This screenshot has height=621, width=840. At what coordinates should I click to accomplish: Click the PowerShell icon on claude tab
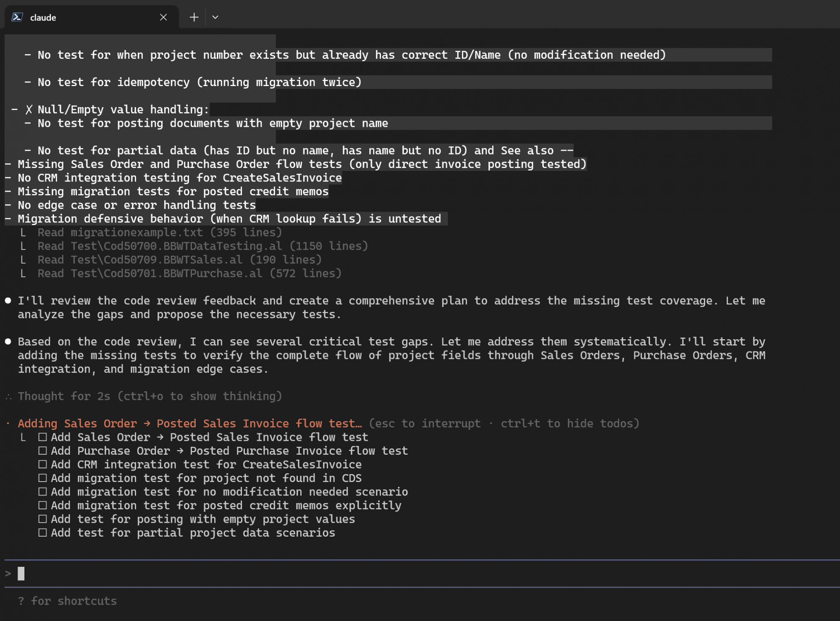(x=17, y=17)
